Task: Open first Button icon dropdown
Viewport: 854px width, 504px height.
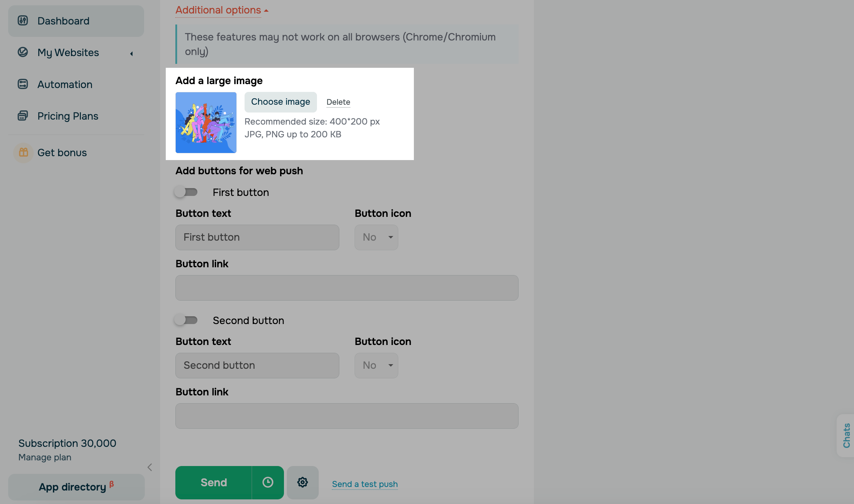Action: point(376,237)
